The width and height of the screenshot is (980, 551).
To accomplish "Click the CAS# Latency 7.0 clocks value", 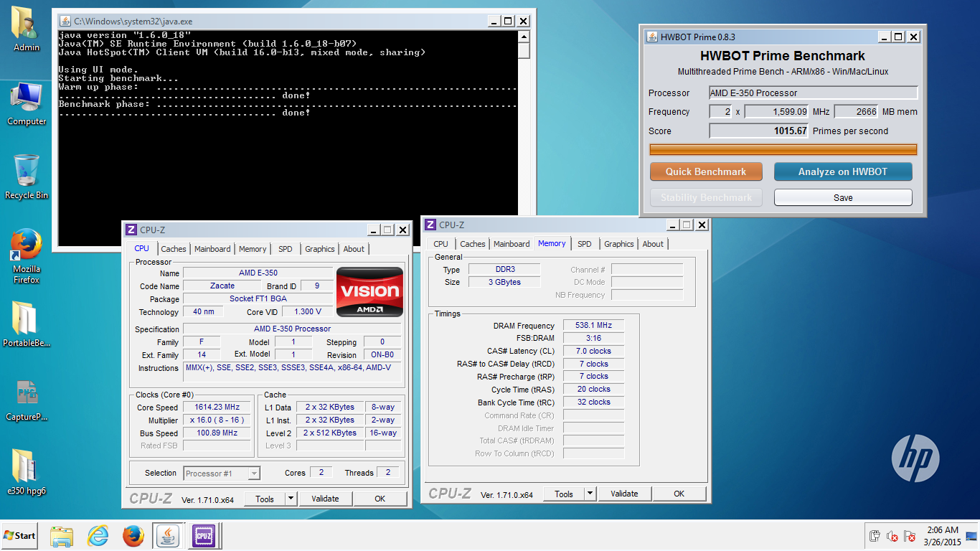I will pyautogui.click(x=594, y=351).
